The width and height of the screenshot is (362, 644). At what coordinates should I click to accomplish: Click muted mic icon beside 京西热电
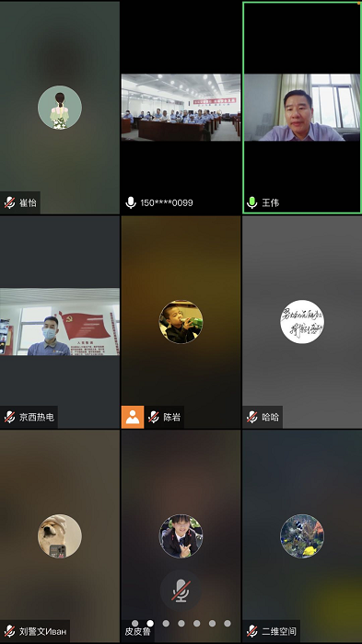pos(9,417)
